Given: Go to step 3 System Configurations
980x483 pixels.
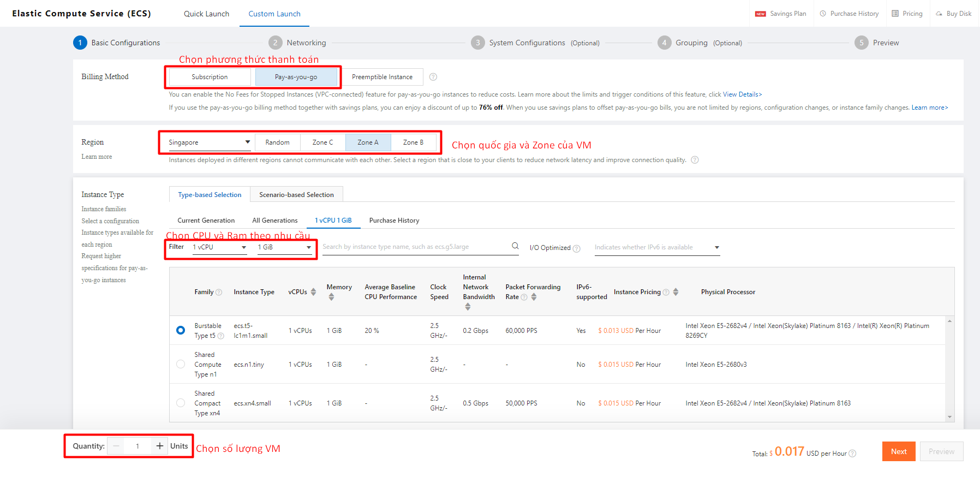Looking at the screenshot, I should tap(535, 43).
